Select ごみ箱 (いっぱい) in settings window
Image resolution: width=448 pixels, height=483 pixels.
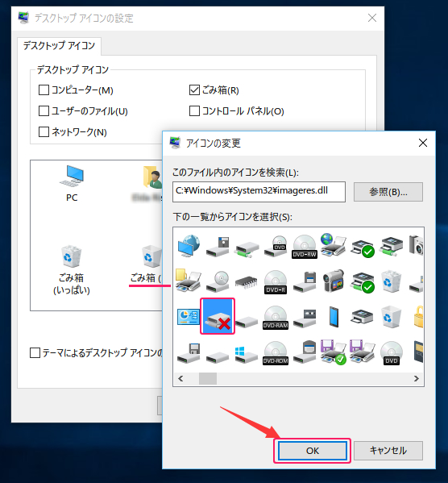(x=72, y=270)
